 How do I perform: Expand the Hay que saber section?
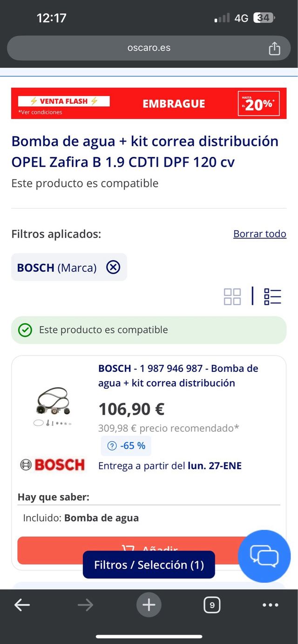[47, 497]
